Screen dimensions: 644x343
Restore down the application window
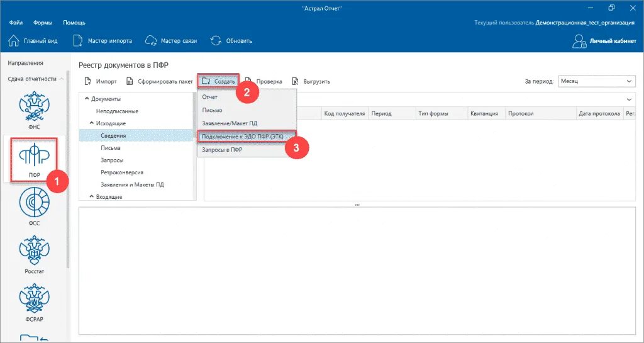pyautogui.click(x=611, y=8)
